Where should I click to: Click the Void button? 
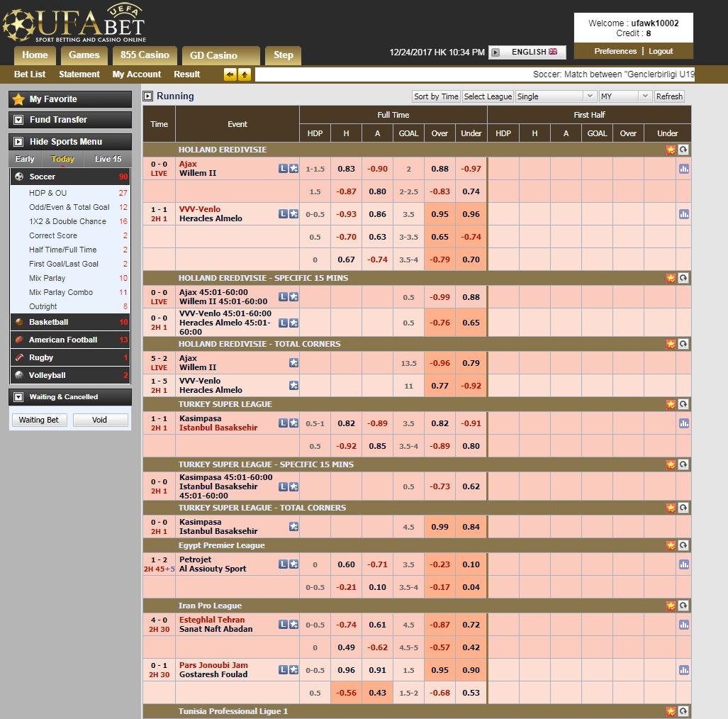tap(100, 420)
